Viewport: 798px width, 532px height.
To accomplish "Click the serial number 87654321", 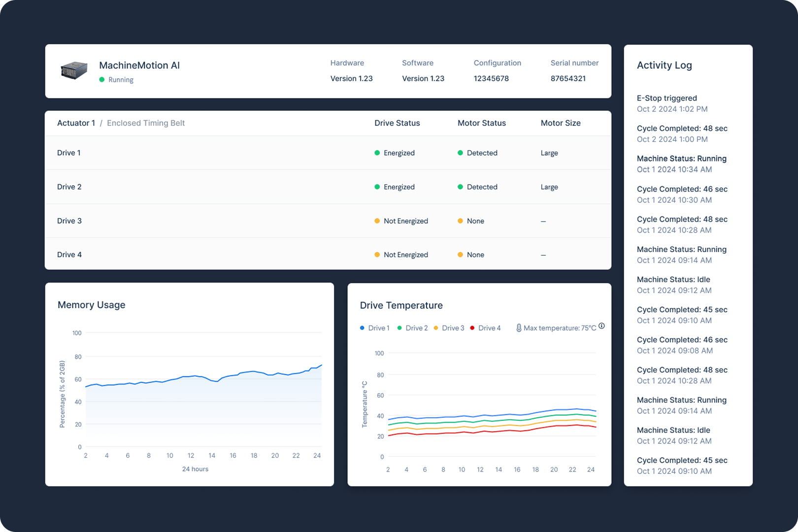I will coord(569,78).
